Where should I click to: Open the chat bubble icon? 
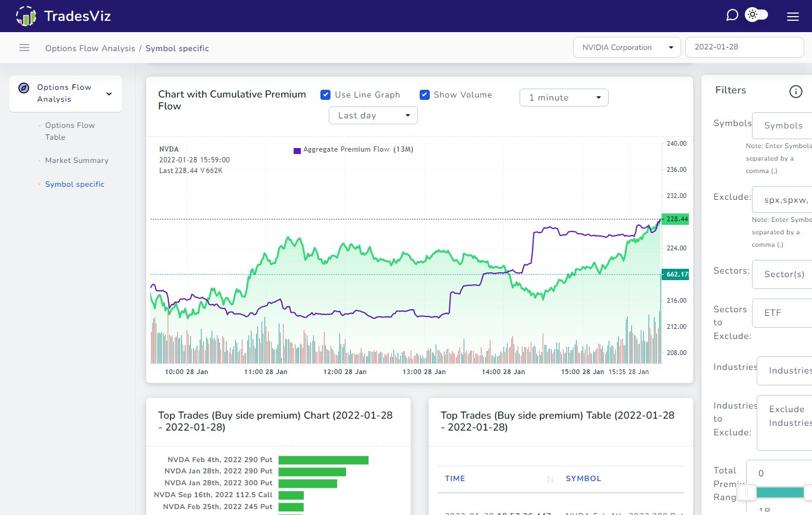pos(732,15)
